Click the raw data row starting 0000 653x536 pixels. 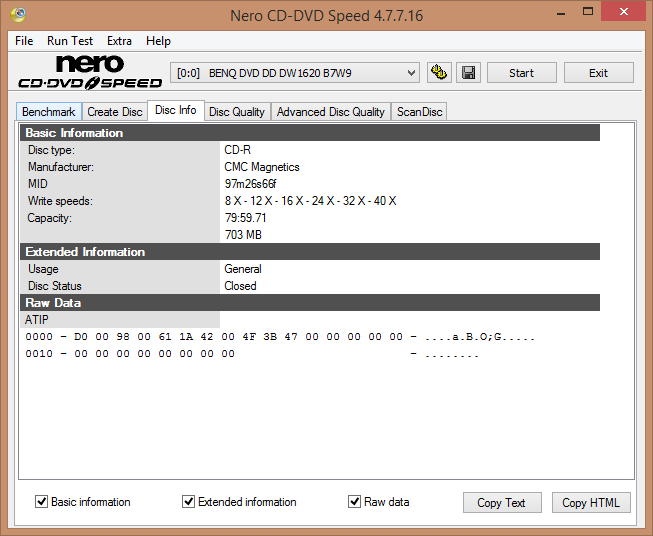pyautogui.click(x=280, y=337)
